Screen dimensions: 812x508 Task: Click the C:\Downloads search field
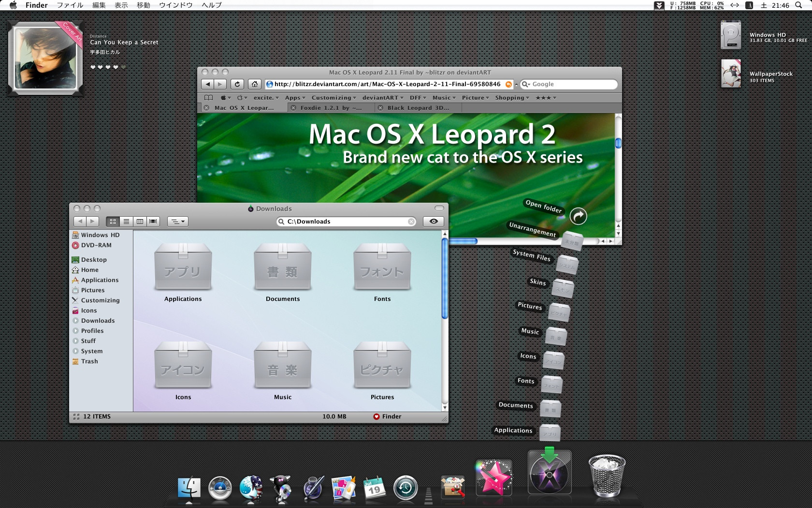pos(346,222)
